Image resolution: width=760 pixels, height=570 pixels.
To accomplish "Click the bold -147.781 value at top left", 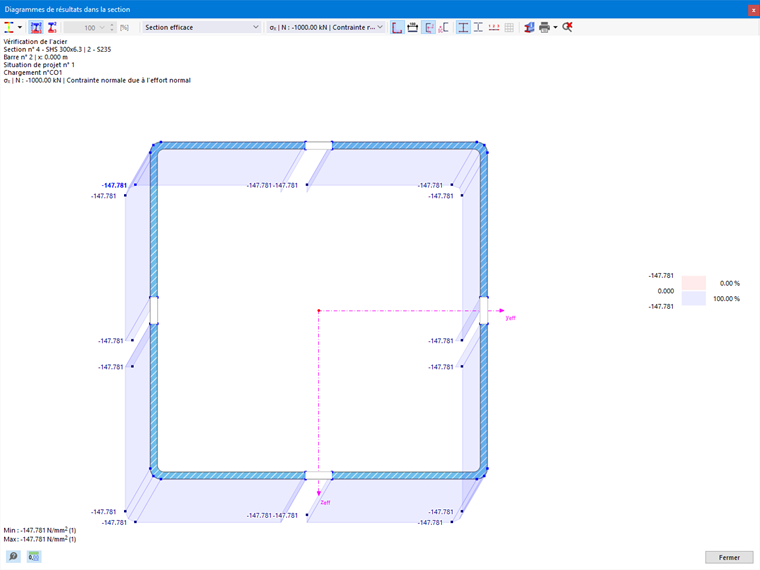I will pyautogui.click(x=114, y=185).
